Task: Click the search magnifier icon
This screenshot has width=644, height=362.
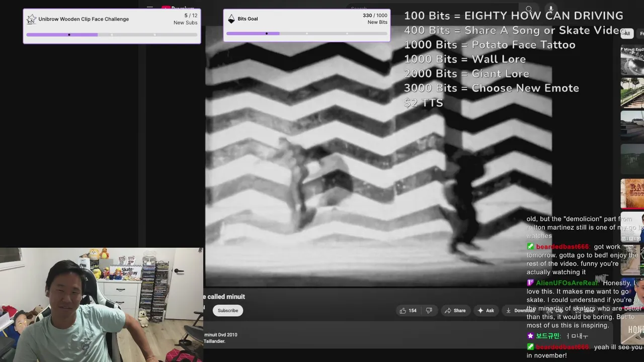Action: [x=529, y=9]
